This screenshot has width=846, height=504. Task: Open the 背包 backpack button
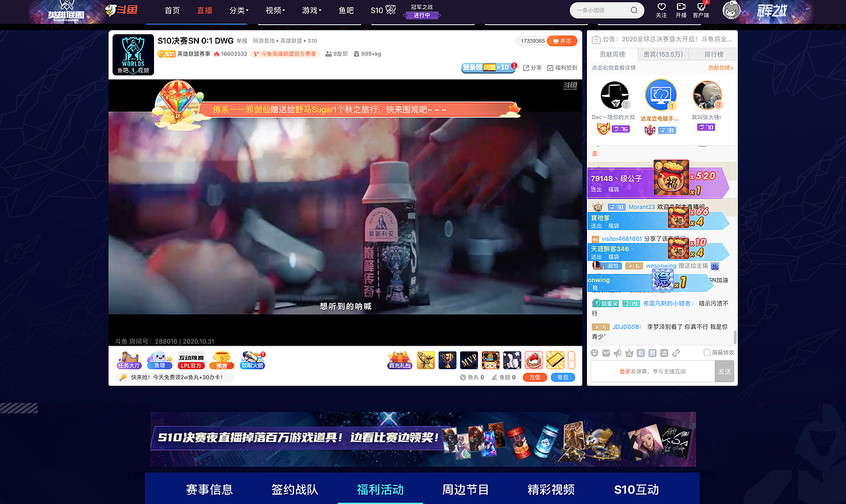point(562,377)
